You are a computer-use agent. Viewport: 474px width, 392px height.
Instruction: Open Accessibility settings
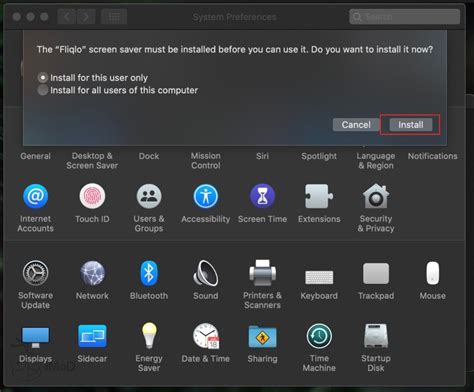coord(206,196)
